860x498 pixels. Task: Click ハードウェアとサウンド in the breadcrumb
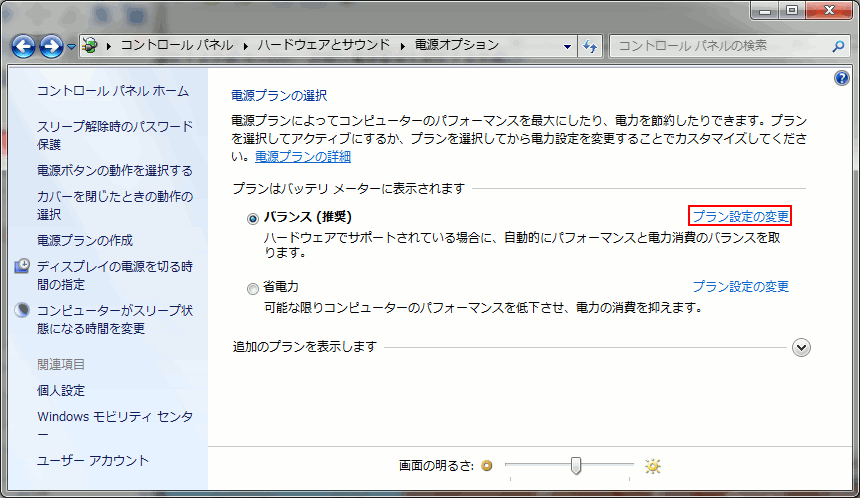pos(324,45)
